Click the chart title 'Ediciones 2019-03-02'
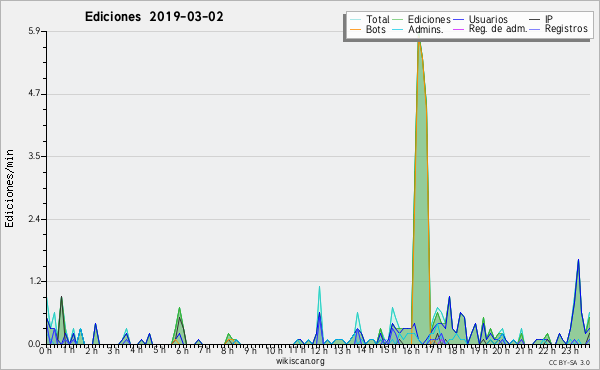The image size is (600, 370). pyautogui.click(x=154, y=17)
